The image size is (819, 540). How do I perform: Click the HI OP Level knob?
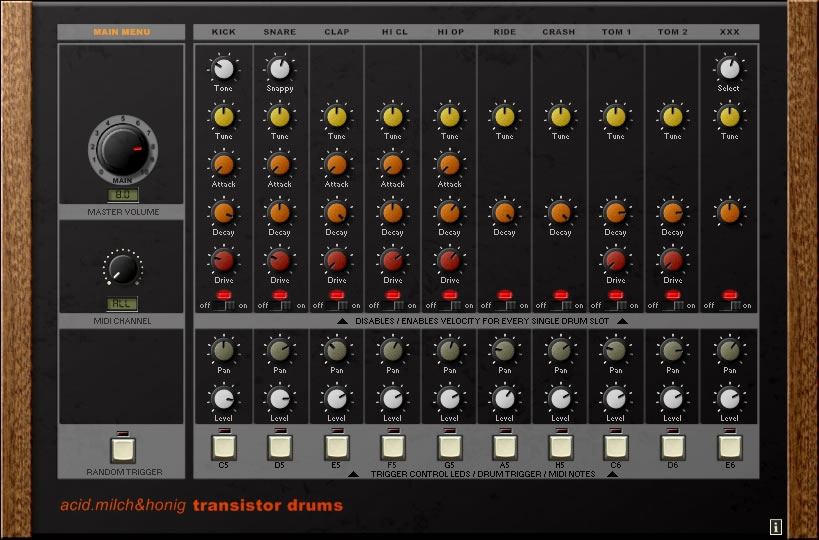click(x=449, y=398)
